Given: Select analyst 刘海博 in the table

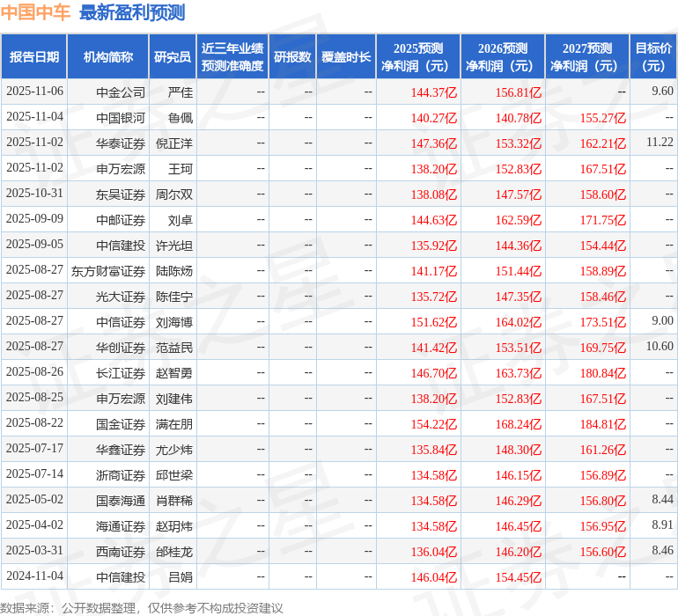Looking at the screenshot, I should click(x=174, y=322).
